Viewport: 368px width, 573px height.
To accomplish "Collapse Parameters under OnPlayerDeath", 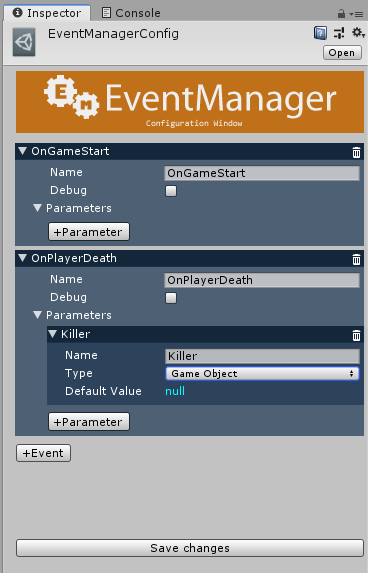I will click(37, 315).
